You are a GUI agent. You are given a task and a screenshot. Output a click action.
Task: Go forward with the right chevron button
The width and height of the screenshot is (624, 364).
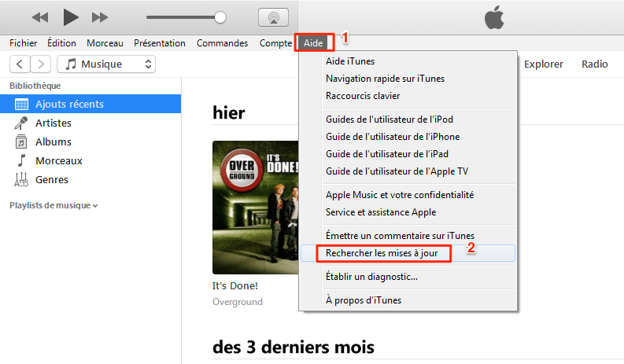pos(41,64)
